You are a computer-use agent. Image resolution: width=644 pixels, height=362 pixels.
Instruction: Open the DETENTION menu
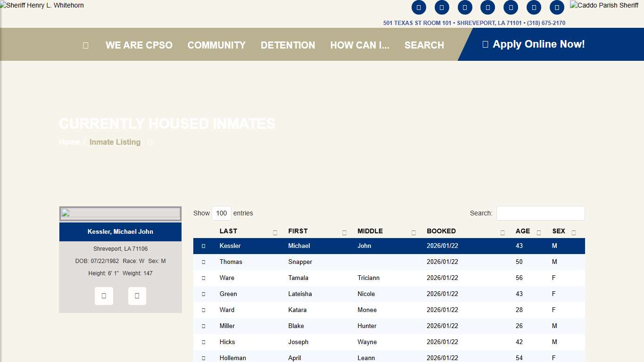(288, 45)
